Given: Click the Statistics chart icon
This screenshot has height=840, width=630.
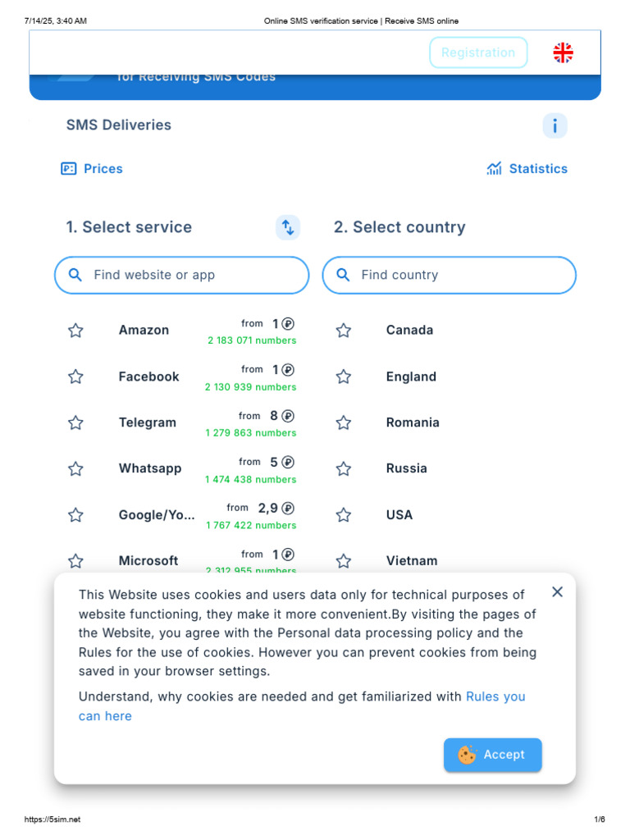Looking at the screenshot, I should pos(494,169).
